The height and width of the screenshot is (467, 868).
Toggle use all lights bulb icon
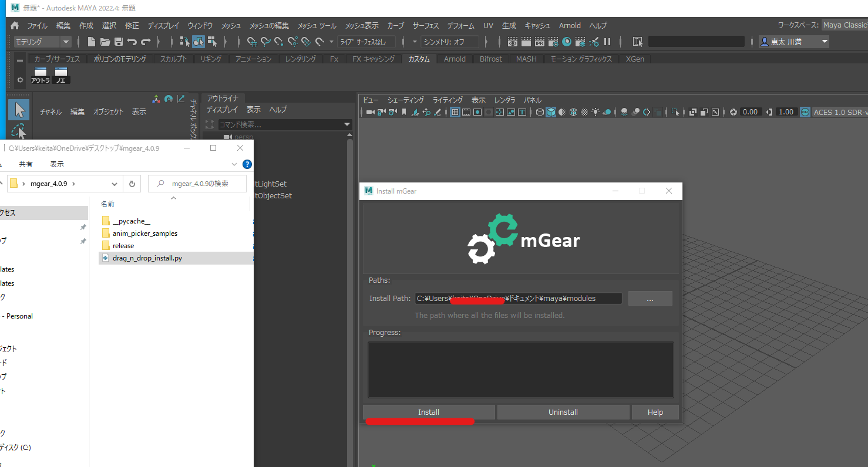point(596,112)
